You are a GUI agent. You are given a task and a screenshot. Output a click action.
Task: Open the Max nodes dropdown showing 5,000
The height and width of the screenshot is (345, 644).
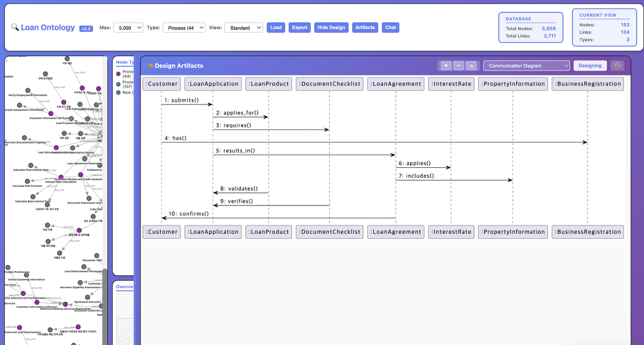point(128,27)
